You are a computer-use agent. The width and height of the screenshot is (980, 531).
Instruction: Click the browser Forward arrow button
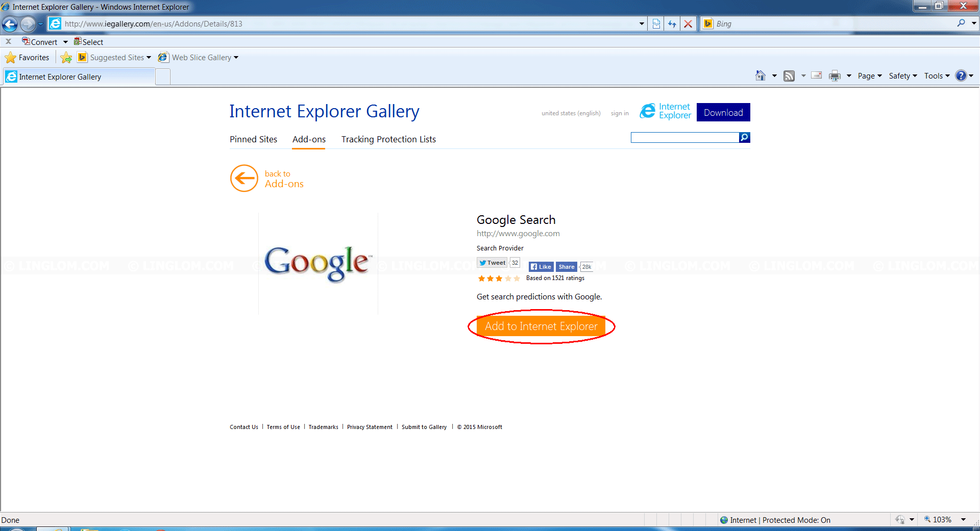click(x=28, y=24)
